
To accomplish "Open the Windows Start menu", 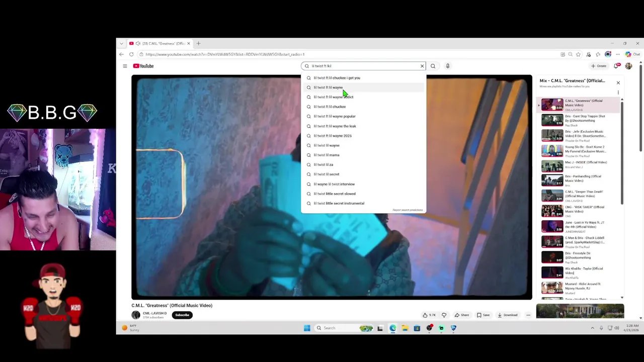I will [307, 328].
